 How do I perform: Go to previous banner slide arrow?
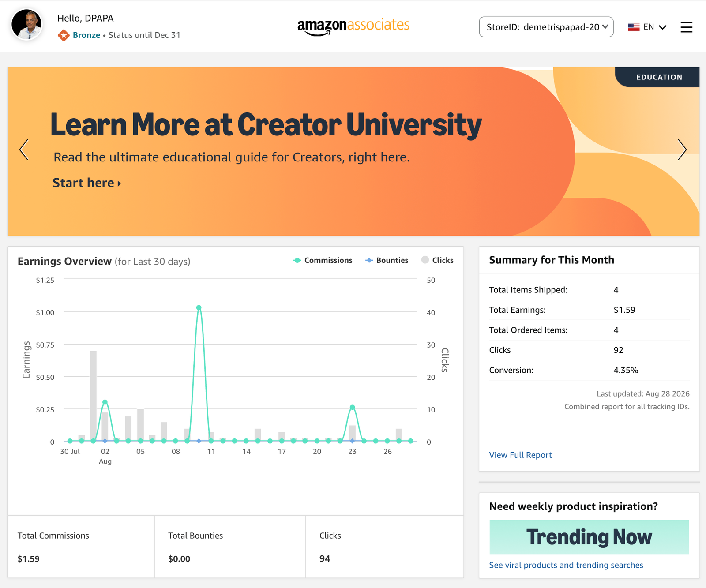pyautogui.click(x=24, y=150)
